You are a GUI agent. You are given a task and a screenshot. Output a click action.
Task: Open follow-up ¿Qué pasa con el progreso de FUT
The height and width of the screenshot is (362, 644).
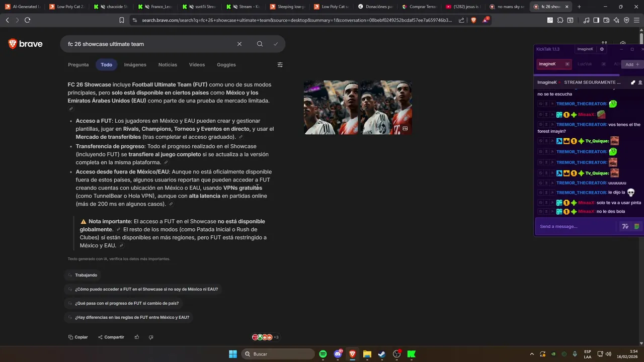tap(122, 304)
